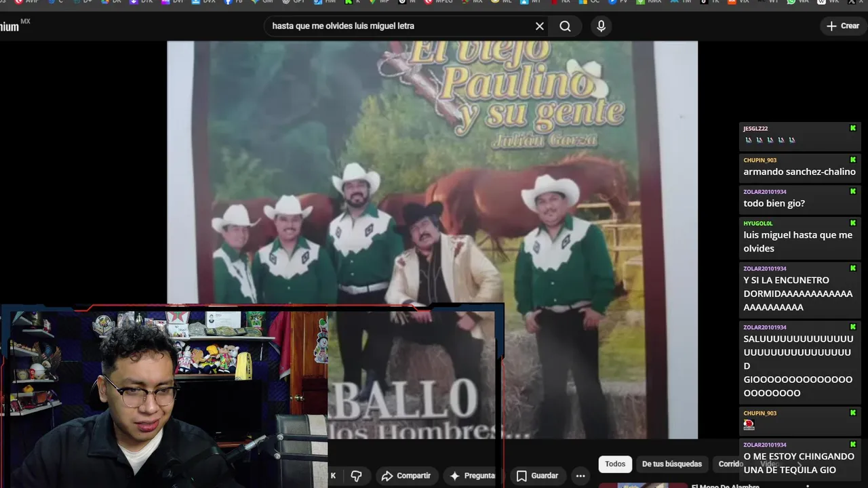Open the Compartir share dialog
The height and width of the screenshot is (488, 868).
pyautogui.click(x=406, y=476)
